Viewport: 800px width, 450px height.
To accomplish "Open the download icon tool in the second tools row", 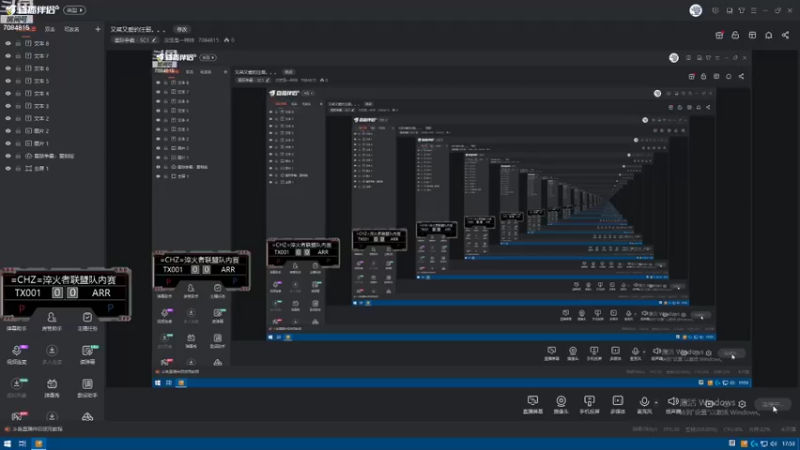I will click(52, 355).
